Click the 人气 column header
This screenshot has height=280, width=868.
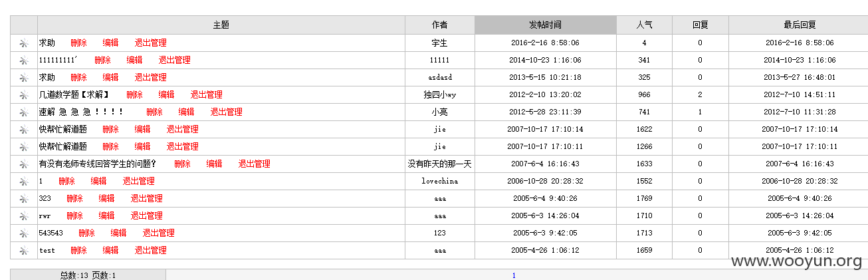[644, 25]
